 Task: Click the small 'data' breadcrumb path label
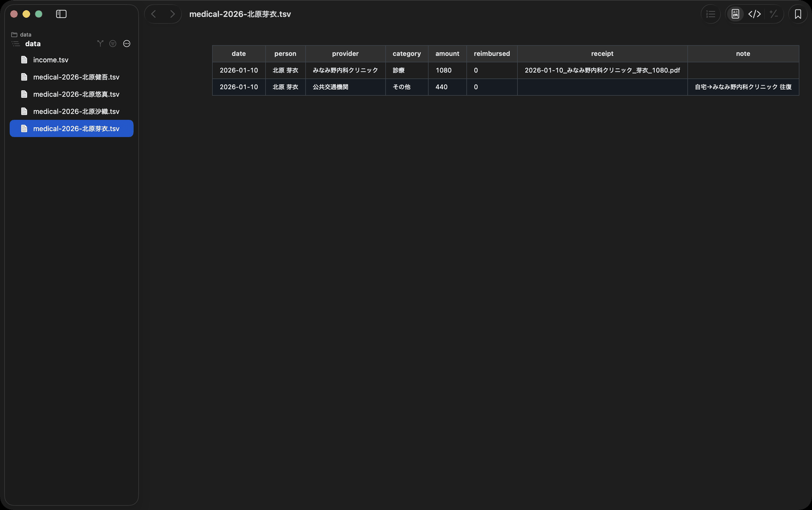click(x=26, y=34)
